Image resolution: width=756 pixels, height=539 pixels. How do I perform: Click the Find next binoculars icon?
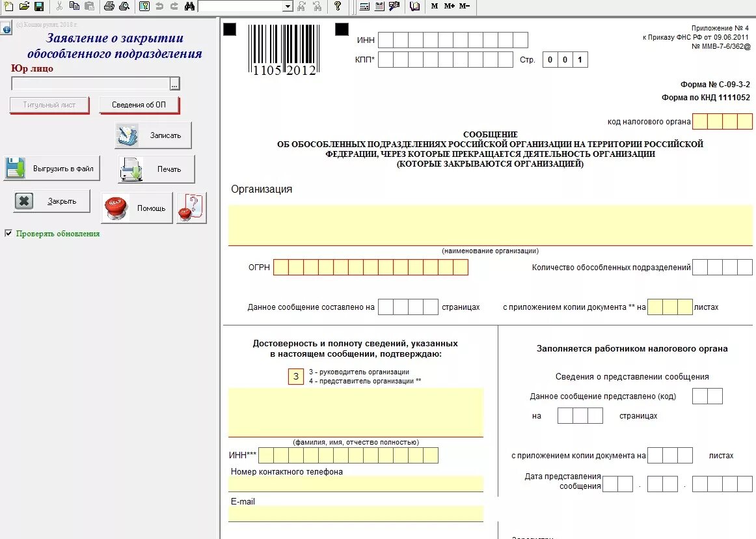[x=302, y=6]
